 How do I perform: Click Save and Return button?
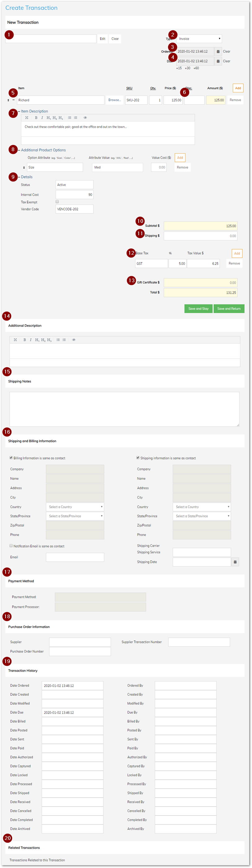pyautogui.click(x=229, y=308)
